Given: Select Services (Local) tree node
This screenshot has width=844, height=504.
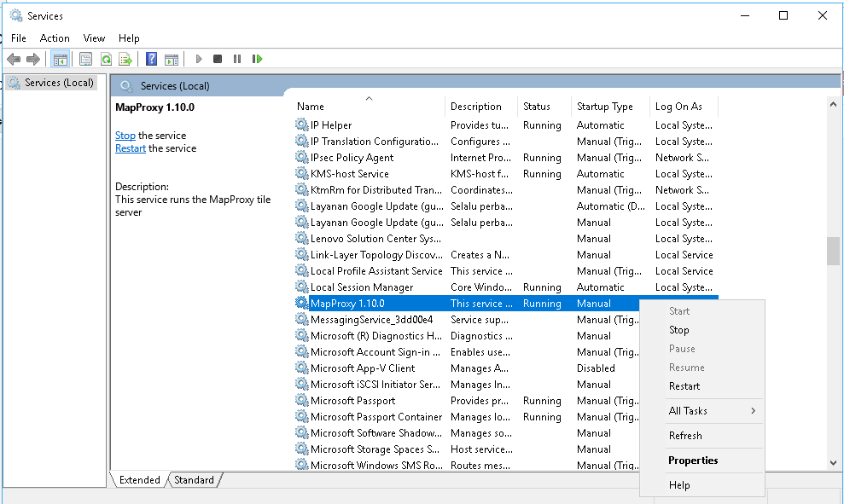Looking at the screenshot, I should click(x=52, y=83).
